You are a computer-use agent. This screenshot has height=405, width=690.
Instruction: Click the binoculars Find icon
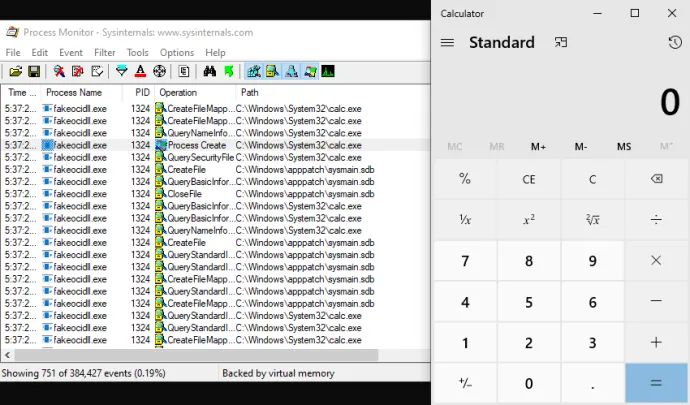[x=210, y=72]
